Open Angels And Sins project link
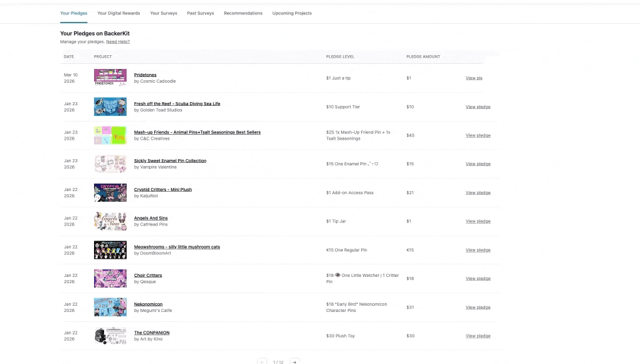This screenshot has width=640, height=364. [150, 218]
